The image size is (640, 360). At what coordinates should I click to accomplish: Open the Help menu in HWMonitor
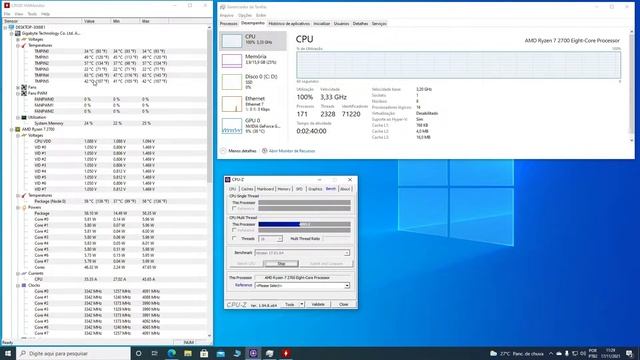click(x=45, y=14)
